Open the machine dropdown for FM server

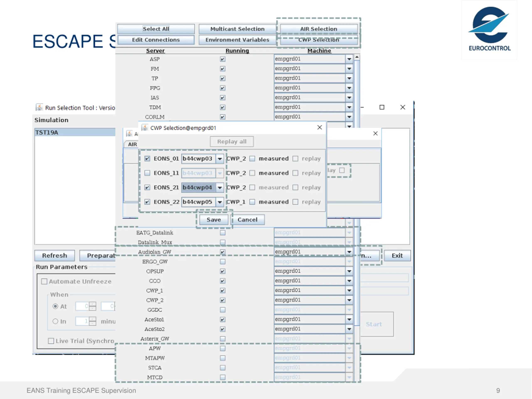[x=349, y=69]
